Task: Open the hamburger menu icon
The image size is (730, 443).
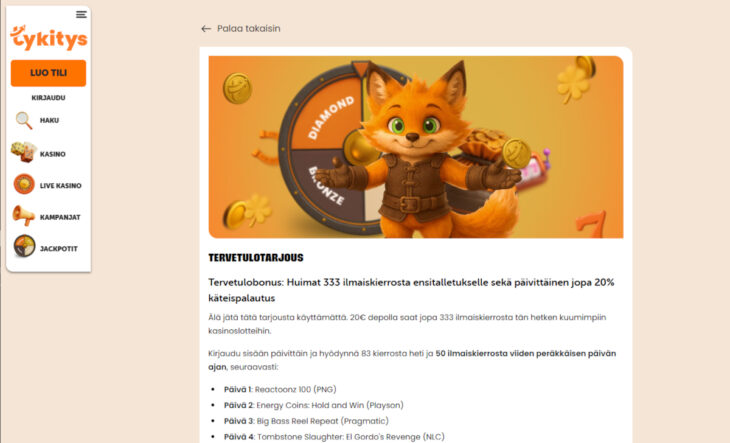Action: click(81, 14)
